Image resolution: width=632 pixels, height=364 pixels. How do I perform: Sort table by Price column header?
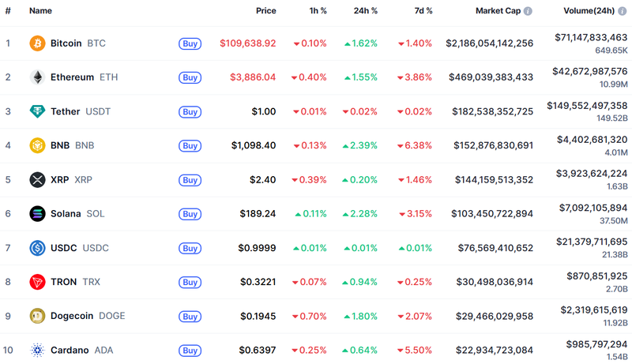click(265, 12)
